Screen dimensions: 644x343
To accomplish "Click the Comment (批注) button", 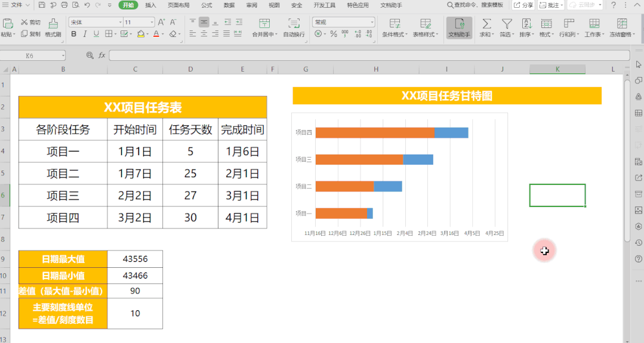I will [550, 5].
